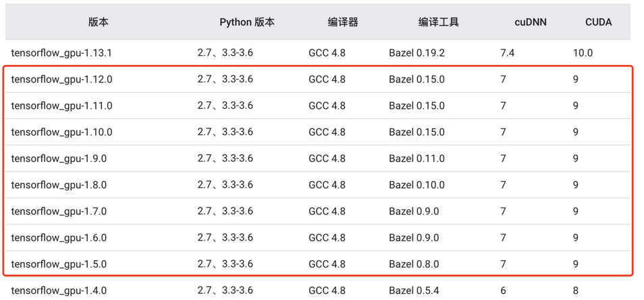Click Bazel 0.8.0 cell
644x300 pixels.
[x=414, y=264]
